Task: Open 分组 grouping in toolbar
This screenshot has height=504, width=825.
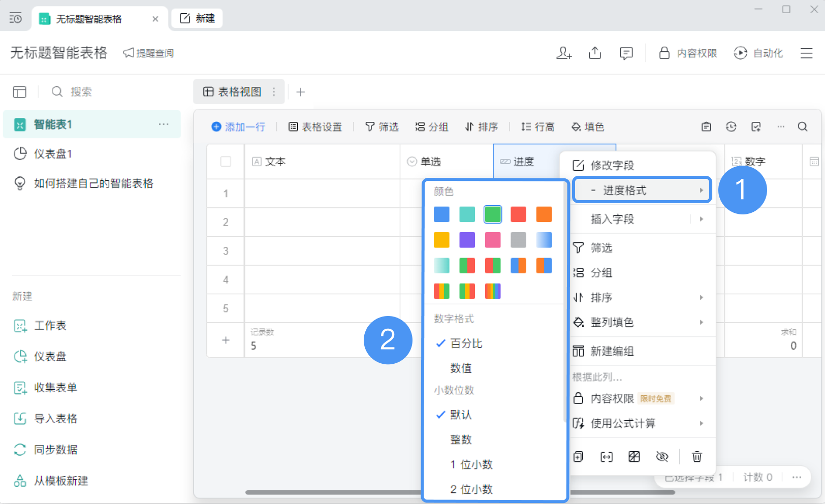Action: click(x=432, y=127)
